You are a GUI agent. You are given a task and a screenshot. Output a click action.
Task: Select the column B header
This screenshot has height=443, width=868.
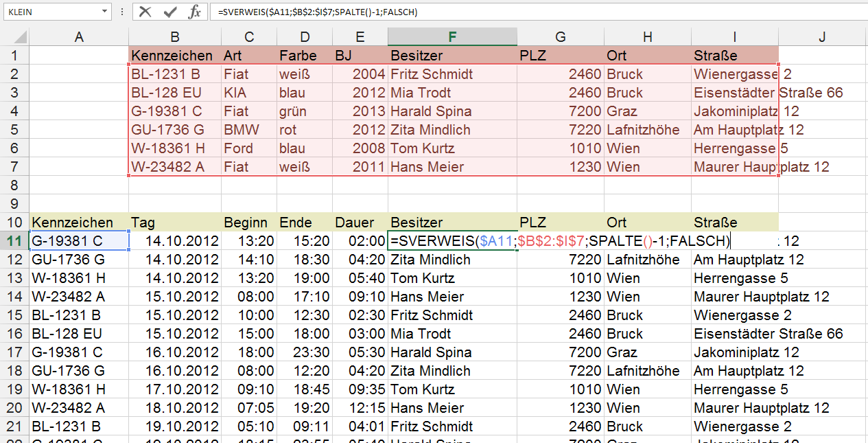[x=174, y=37]
